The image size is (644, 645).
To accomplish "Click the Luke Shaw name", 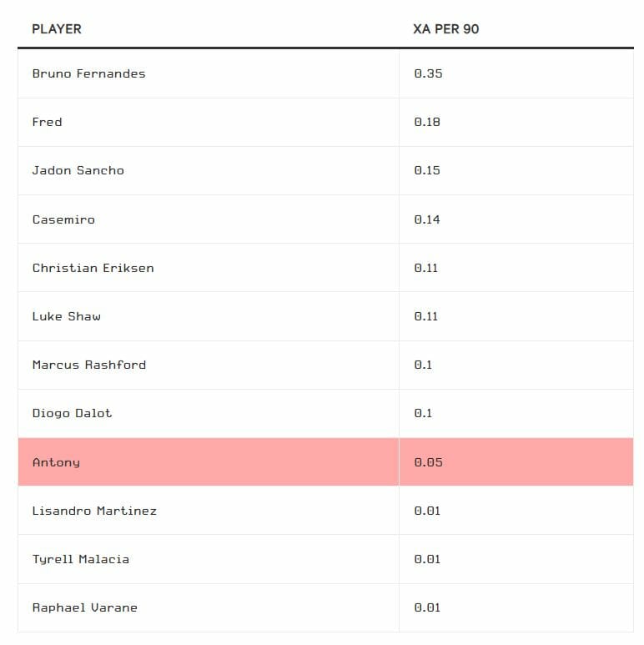I will [x=66, y=316].
